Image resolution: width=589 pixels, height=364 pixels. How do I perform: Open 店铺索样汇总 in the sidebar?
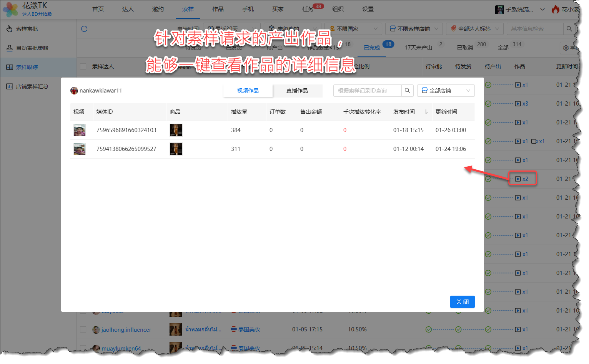click(32, 86)
